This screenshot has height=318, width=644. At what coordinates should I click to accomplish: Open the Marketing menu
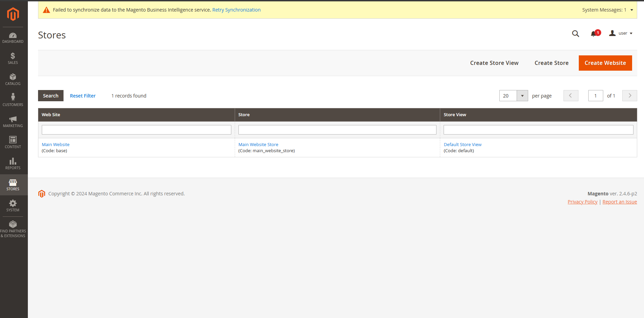coord(13,122)
